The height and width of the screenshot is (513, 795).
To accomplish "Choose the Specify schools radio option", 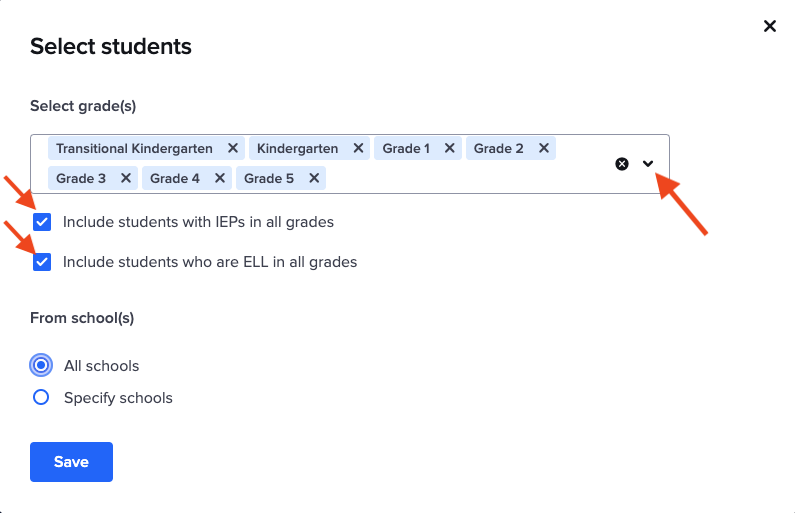I will [x=41, y=397].
